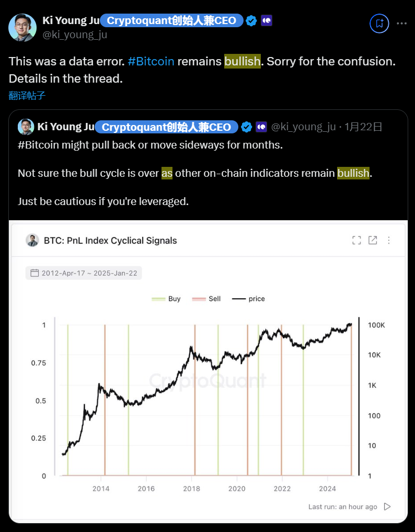Click the BTC: PnL Index Cyclical Signals chart title
This screenshot has width=415, height=532.
110,241
